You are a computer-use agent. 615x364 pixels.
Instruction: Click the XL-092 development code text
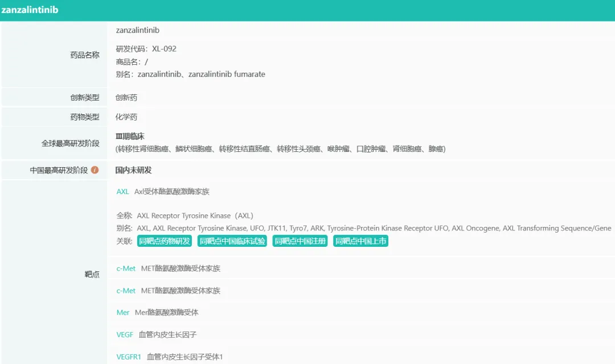(x=164, y=49)
